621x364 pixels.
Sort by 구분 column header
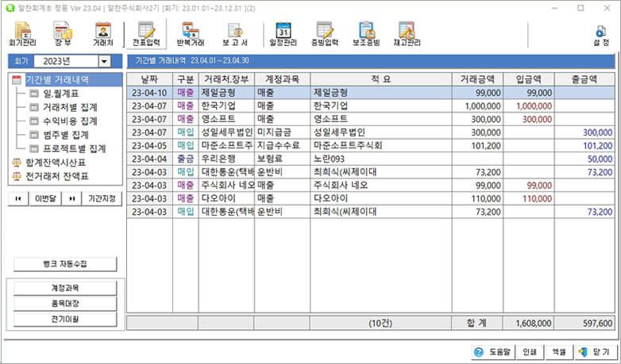pyautogui.click(x=185, y=79)
